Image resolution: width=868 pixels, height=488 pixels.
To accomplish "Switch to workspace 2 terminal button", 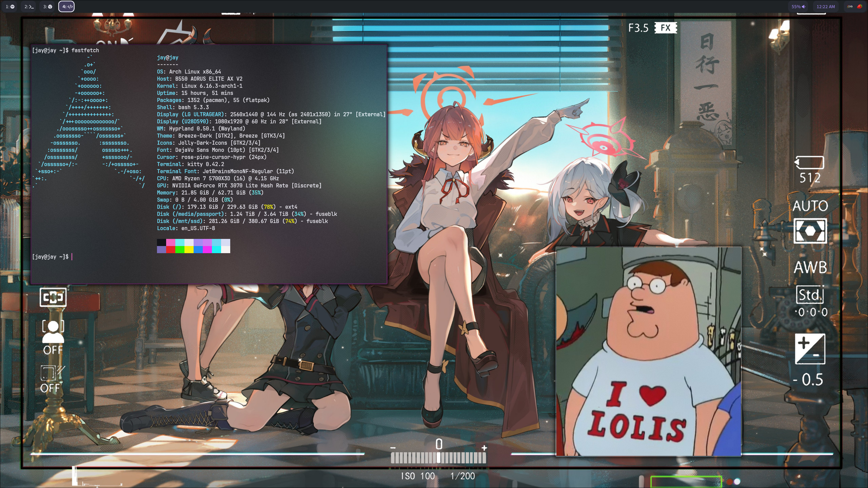I will click(x=29, y=6).
